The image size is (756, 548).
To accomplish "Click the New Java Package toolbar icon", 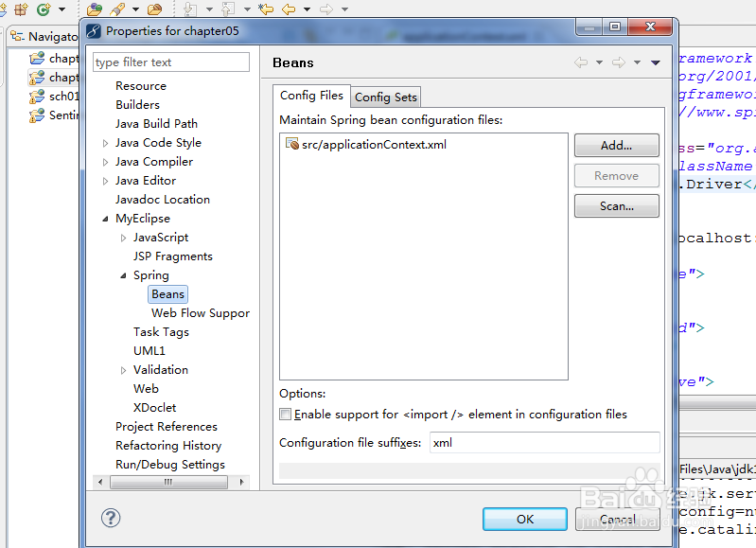I will (21, 9).
